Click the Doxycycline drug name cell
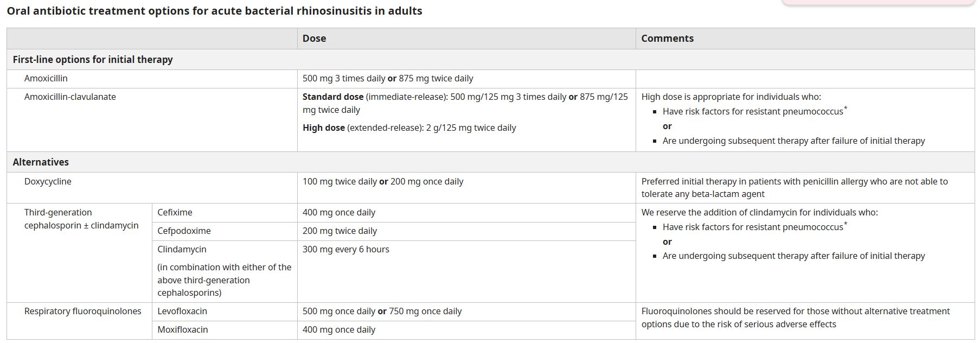Screen dimensions: 980x343 [48, 182]
